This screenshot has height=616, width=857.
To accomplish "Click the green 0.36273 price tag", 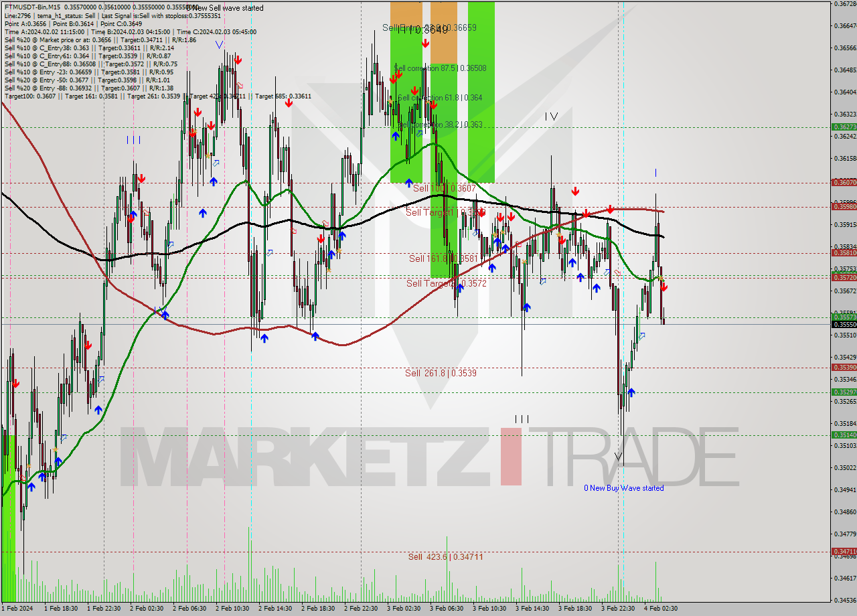I will coord(844,127).
